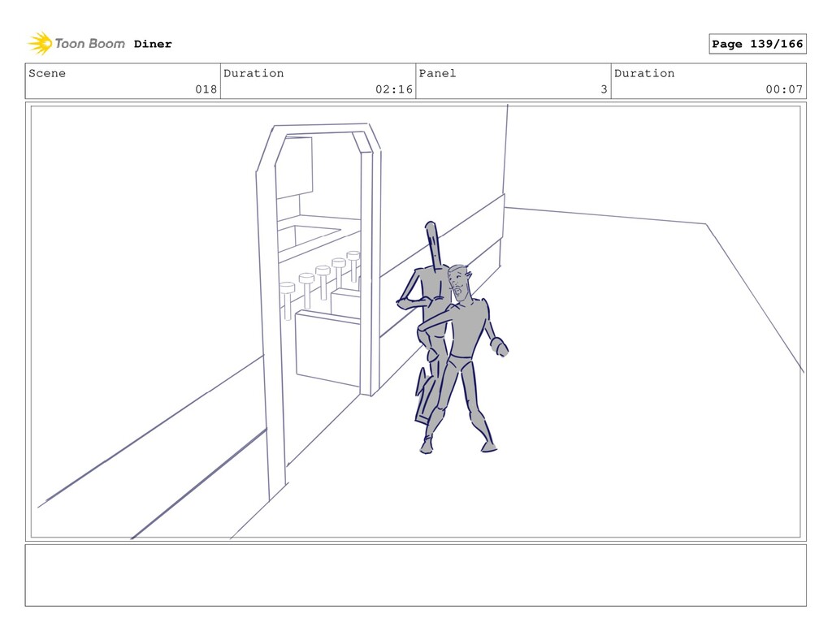Click the panel duration value 00:07
This screenshot has height=644, width=832.
784,89
